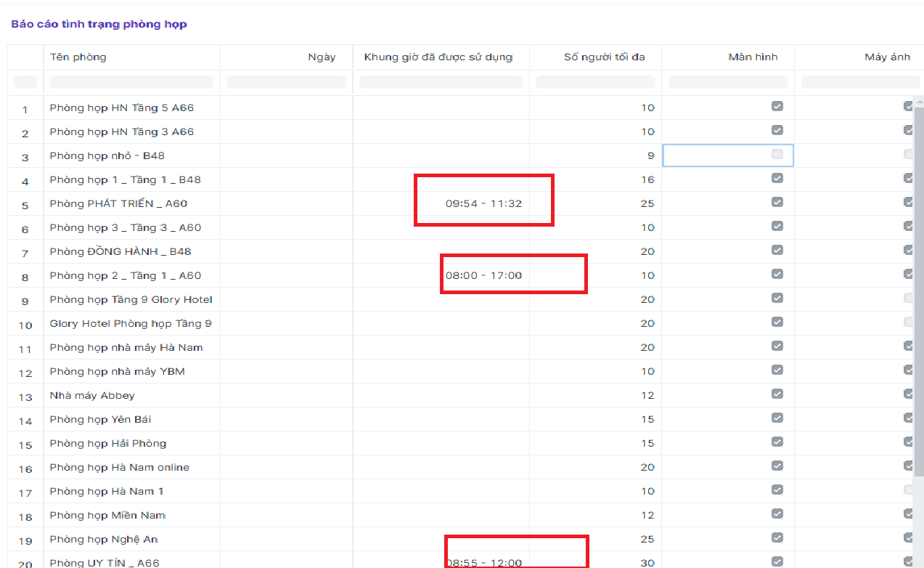The image size is (924, 568).
Task: Toggle Màn hình checkbox for Phòng họp nhỏ - B48
Action: pyautogui.click(x=777, y=155)
